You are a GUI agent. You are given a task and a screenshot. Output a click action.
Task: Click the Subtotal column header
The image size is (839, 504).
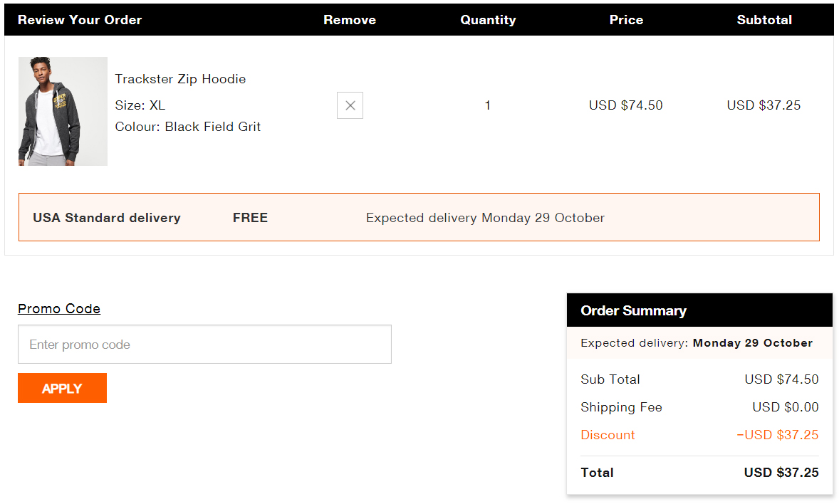[764, 20]
